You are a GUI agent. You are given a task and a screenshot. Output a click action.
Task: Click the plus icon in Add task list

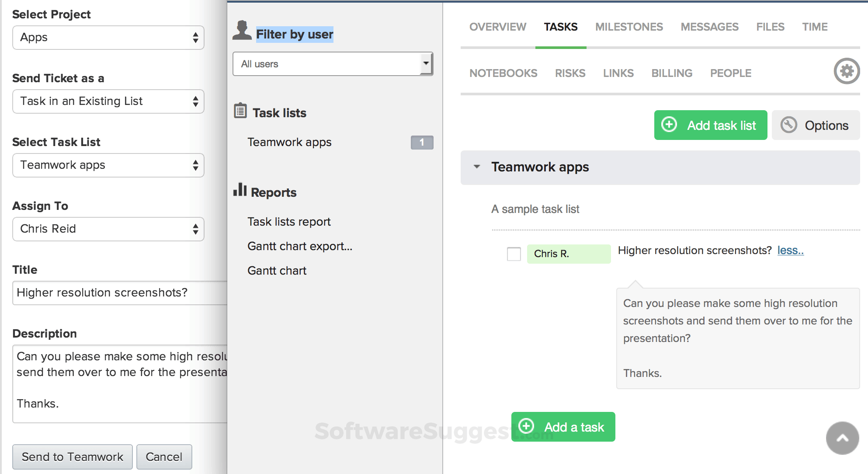coord(669,125)
